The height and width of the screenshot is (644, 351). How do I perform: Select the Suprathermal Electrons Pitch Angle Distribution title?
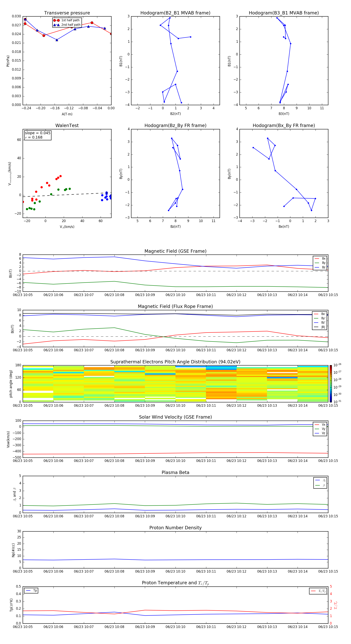175,362
